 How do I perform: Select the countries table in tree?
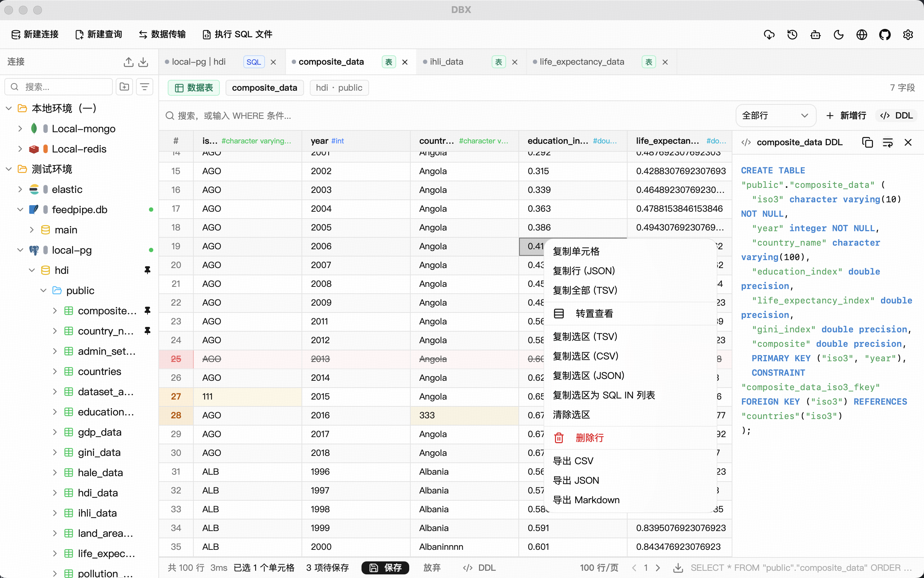click(x=99, y=371)
